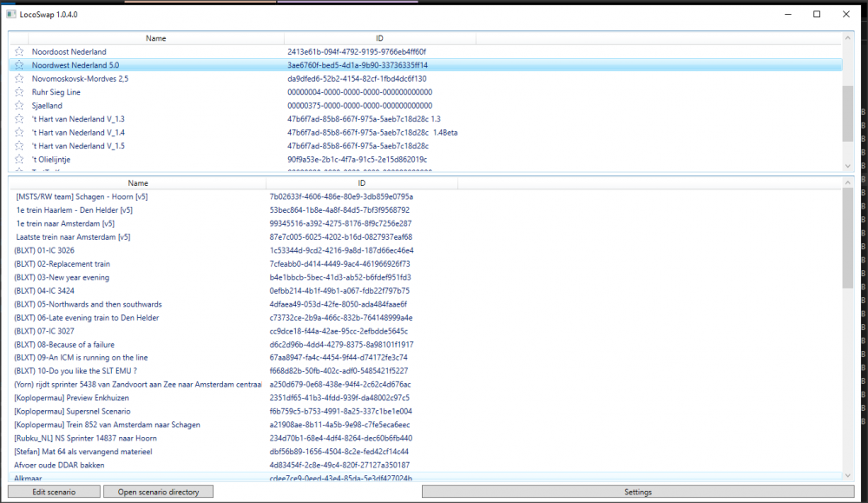
Task: Favorite the 't Olielijntje route via its star
Action: (19, 160)
